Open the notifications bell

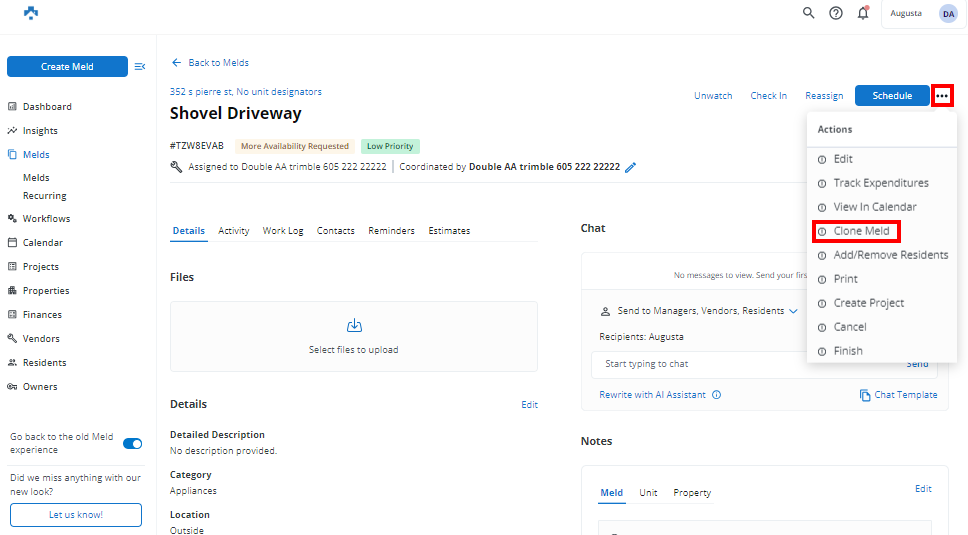863,13
